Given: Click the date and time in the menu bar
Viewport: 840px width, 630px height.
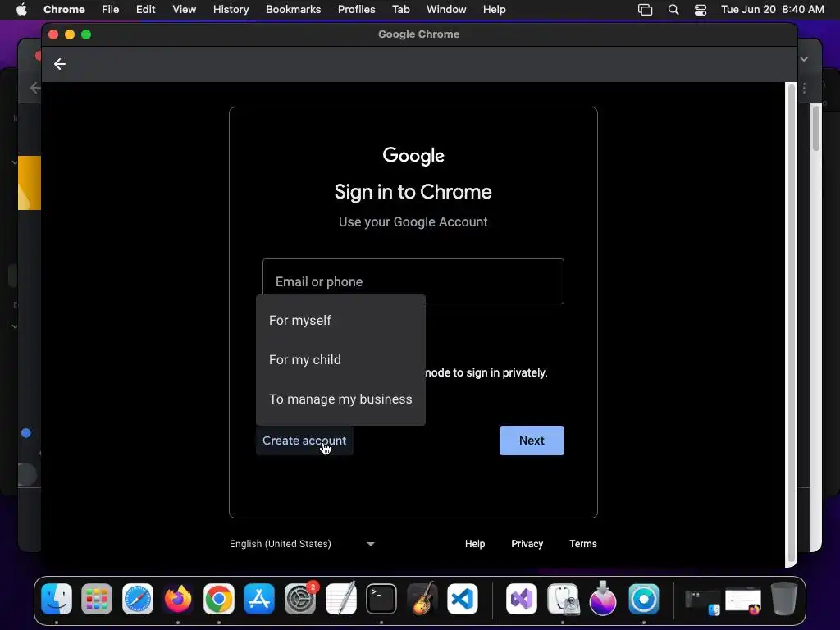Looking at the screenshot, I should 772,10.
